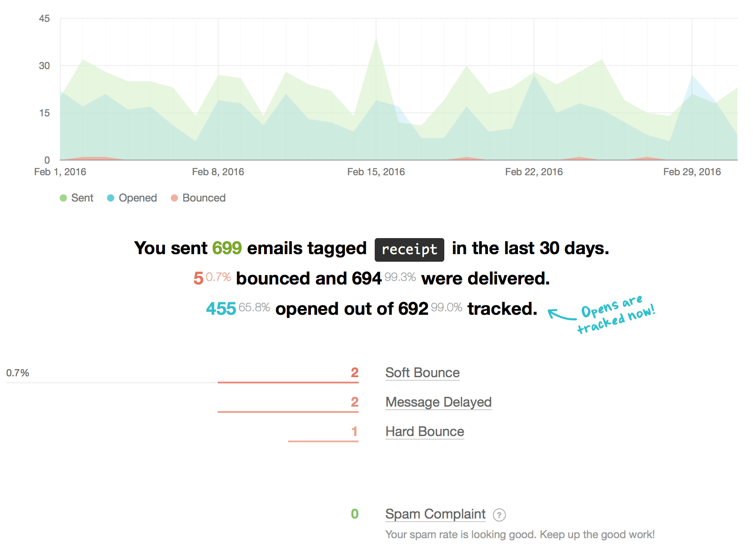Image resolution: width=753 pixels, height=560 pixels.
Task: Click the Hard Bounce count bar
Action: click(x=323, y=441)
